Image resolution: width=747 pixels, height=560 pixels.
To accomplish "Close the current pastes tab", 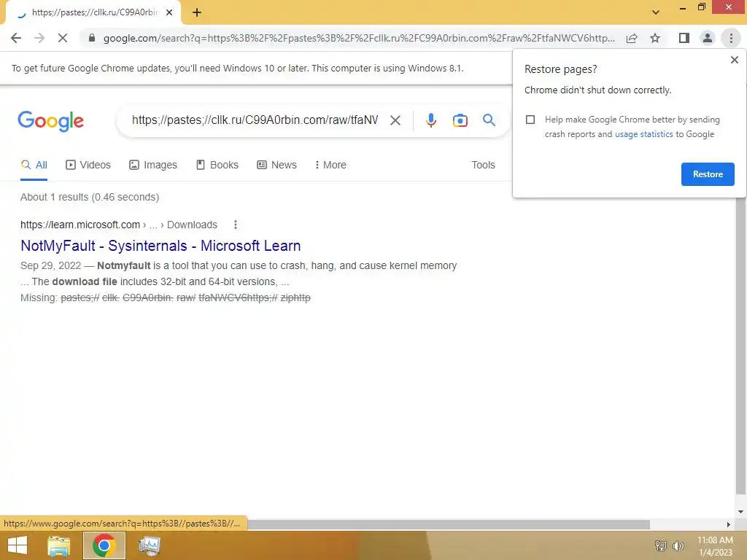I will (x=169, y=12).
